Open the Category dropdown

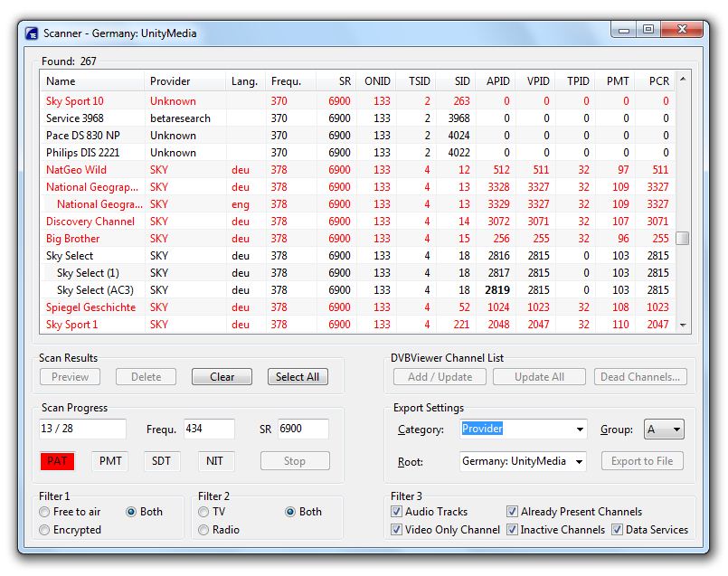point(579,430)
